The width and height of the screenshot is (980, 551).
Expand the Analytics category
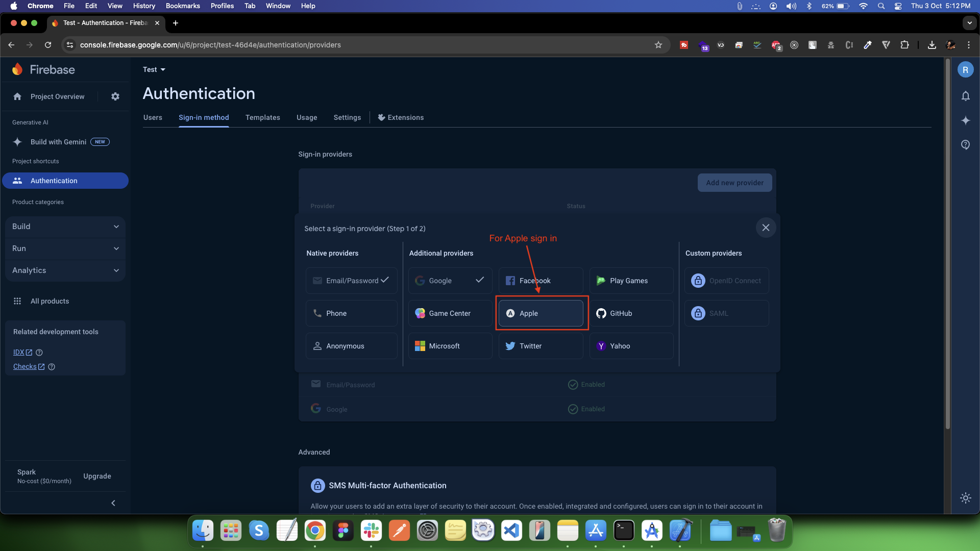tap(65, 270)
